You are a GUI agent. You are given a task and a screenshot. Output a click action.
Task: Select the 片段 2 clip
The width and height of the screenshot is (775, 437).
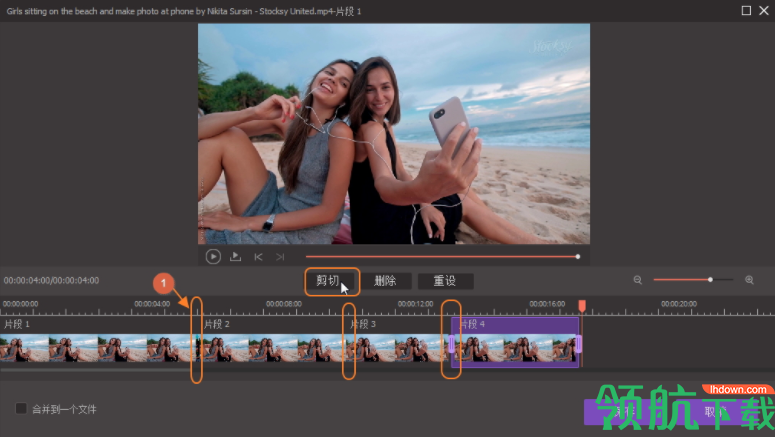pos(272,342)
